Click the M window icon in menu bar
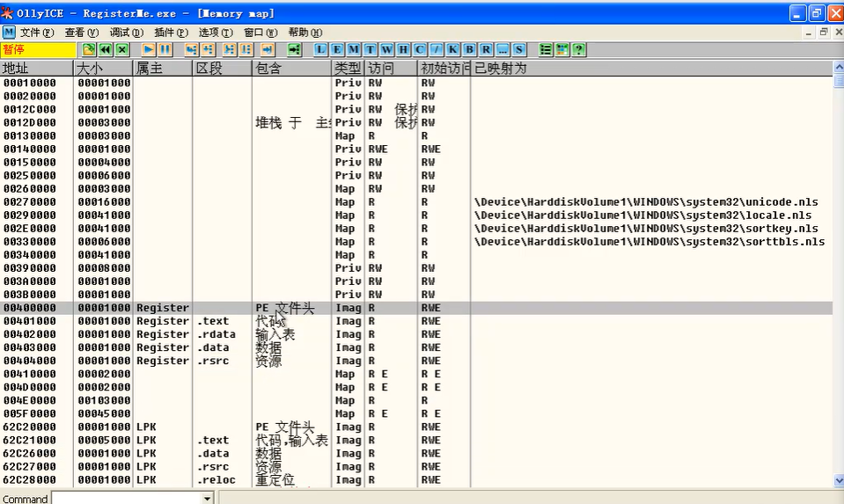The height and width of the screenshot is (504, 844). (9, 33)
